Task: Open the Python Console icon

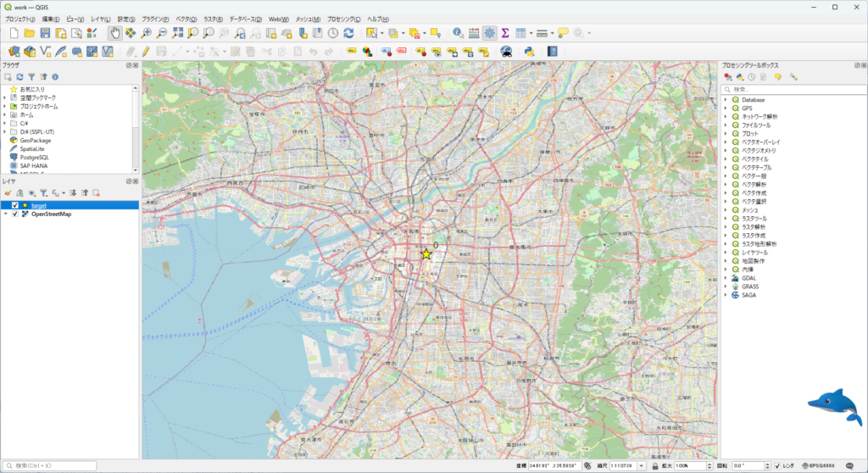Action: click(529, 52)
